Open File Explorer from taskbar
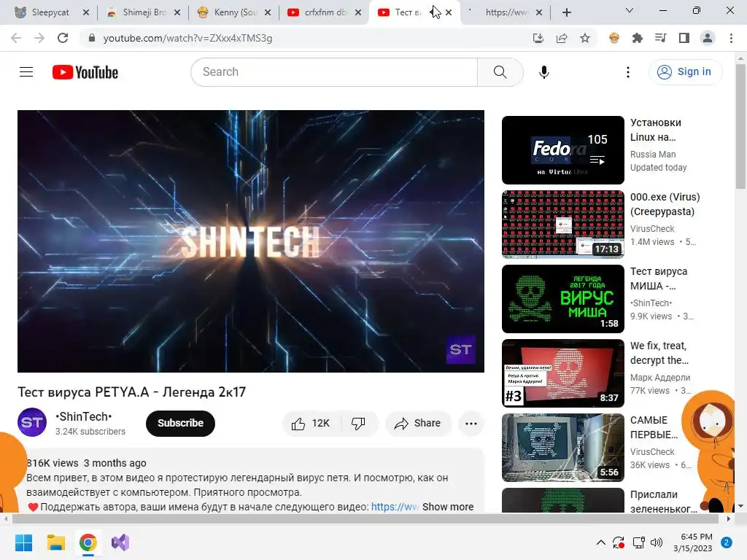The height and width of the screenshot is (560, 747). click(55, 542)
